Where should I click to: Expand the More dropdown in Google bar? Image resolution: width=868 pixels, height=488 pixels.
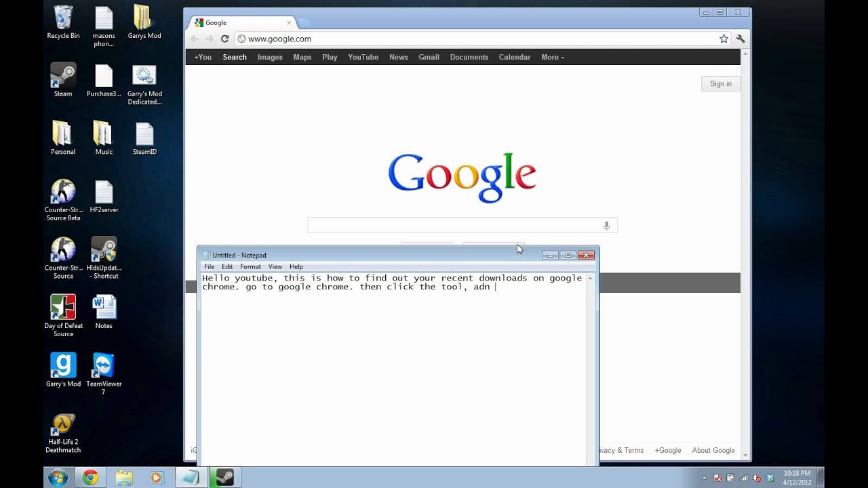coord(553,57)
